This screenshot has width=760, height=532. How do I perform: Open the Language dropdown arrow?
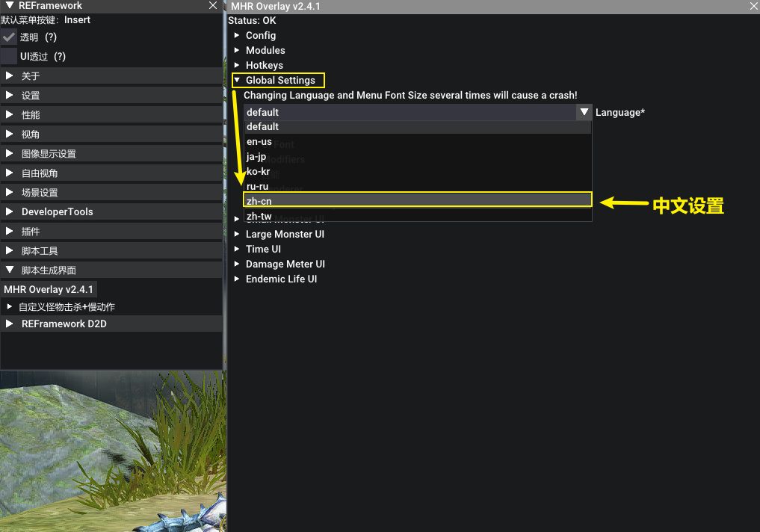pyautogui.click(x=584, y=112)
